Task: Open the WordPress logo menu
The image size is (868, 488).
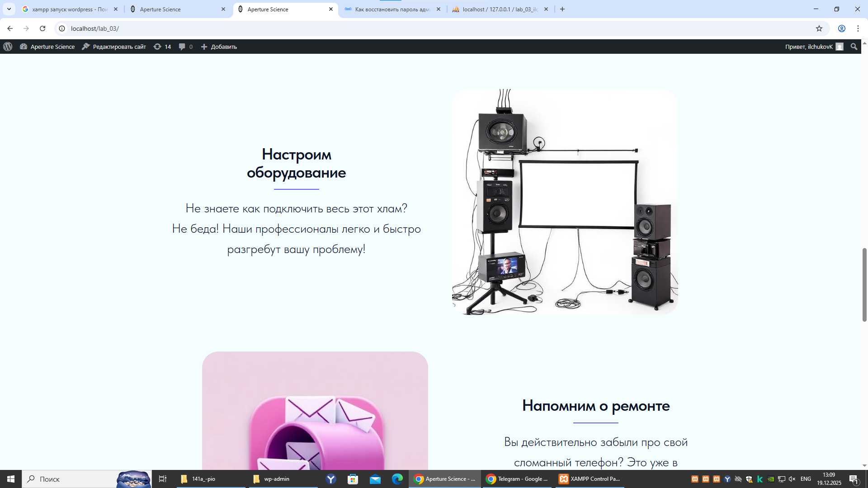Action: click(x=8, y=47)
